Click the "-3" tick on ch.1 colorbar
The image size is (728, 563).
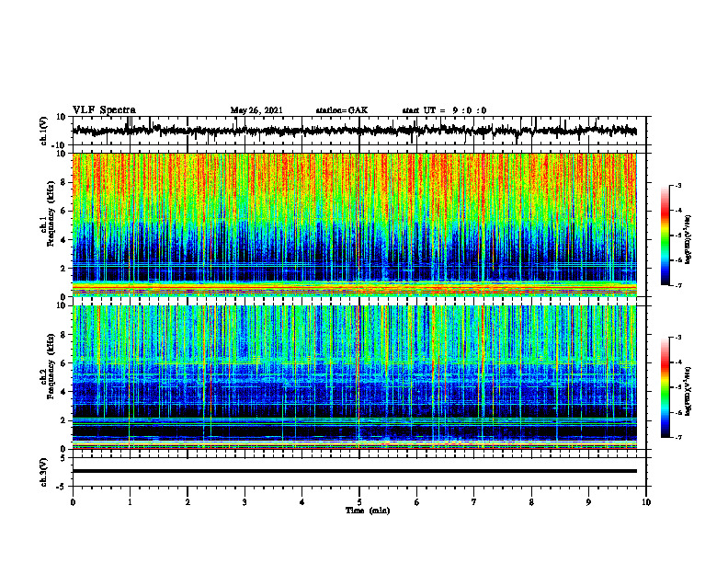pyautogui.click(x=678, y=186)
